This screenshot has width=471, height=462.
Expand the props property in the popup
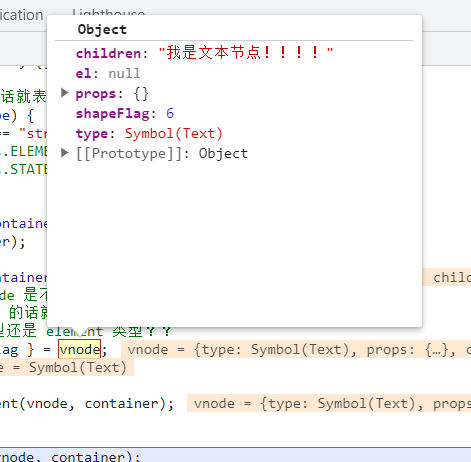tap(65, 93)
